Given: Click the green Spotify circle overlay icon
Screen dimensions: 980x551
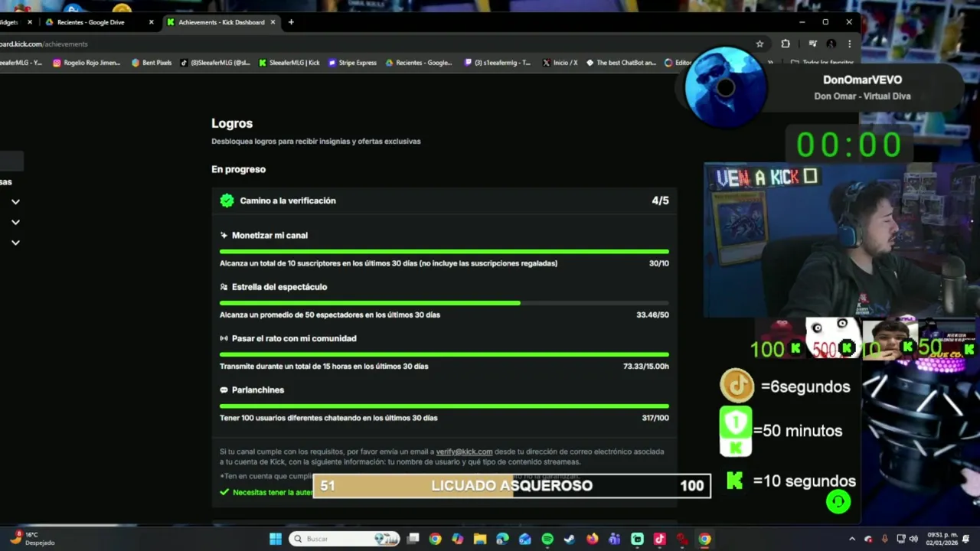Looking at the screenshot, I should [x=838, y=501].
